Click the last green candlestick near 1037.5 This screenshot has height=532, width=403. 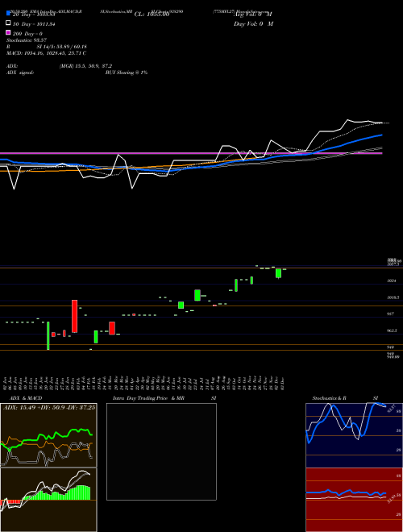279,273
